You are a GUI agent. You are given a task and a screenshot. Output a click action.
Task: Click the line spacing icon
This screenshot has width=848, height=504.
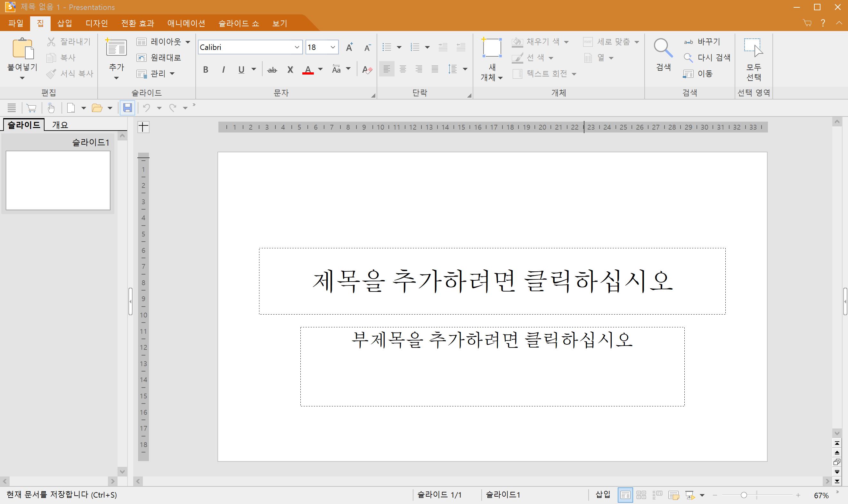(x=453, y=69)
